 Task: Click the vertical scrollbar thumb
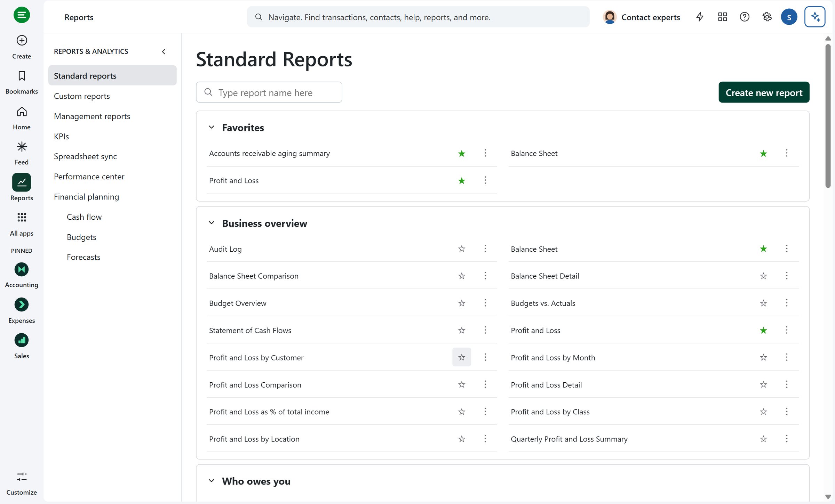pos(828,116)
